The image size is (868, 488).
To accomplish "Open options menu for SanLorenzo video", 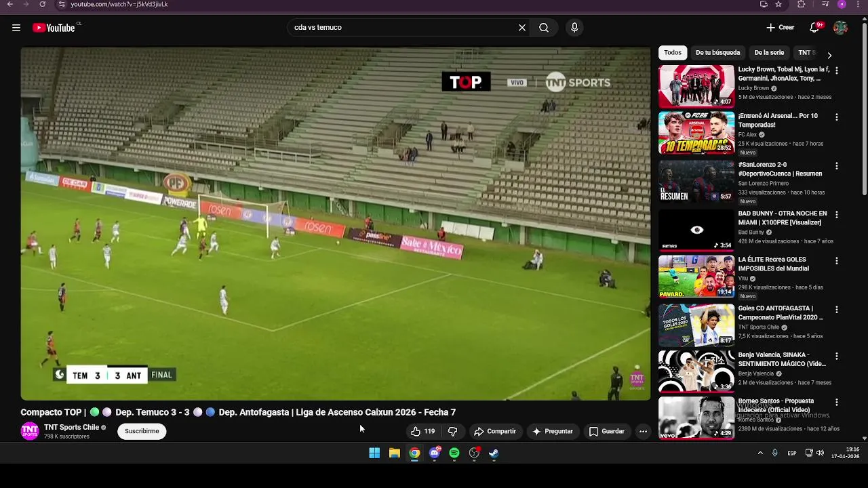I will (836, 166).
